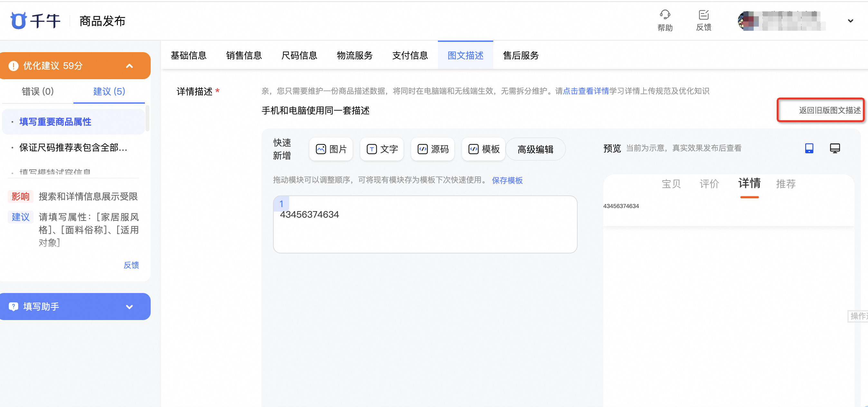
Task: Click preview text 43456374634
Action: (x=621, y=206)
